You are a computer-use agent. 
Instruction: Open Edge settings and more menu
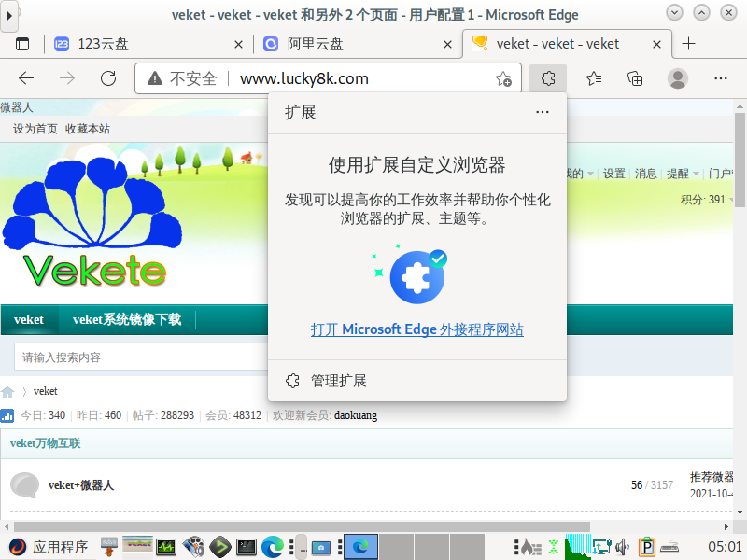[x=720, y=78]
